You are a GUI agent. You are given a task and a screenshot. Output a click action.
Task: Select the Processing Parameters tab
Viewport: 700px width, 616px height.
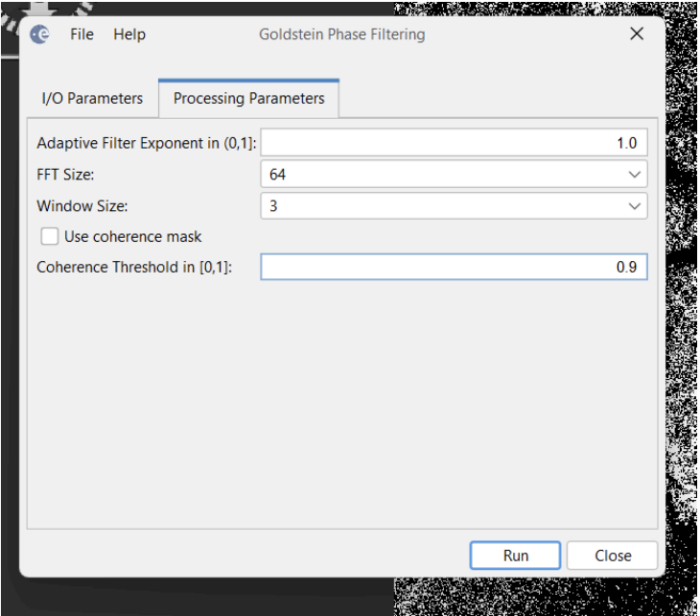pyautogui.click(x=248, y=98)
